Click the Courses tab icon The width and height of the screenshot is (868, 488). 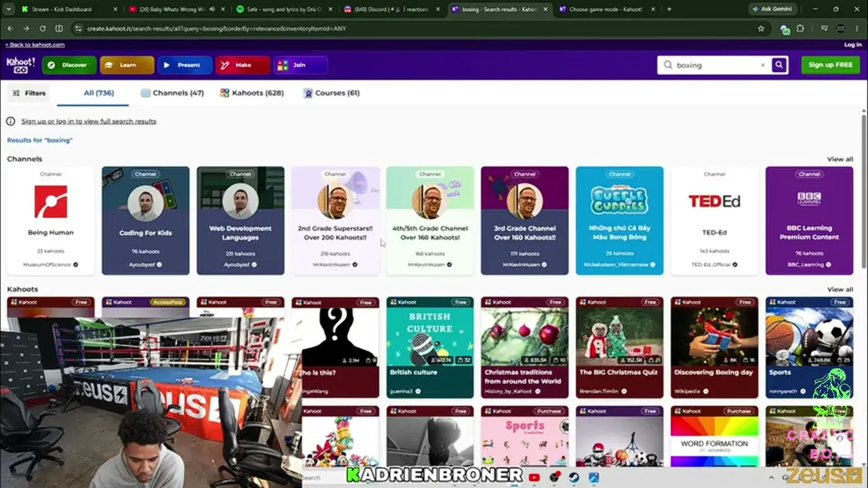(x=308, y=93)
